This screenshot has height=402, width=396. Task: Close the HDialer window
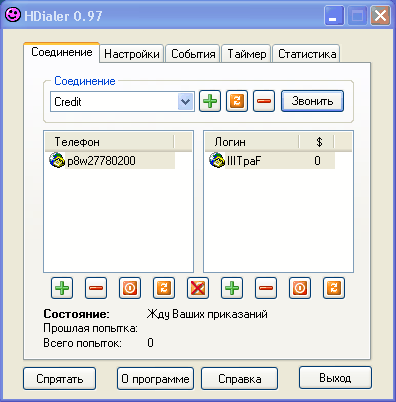point(380,16)
